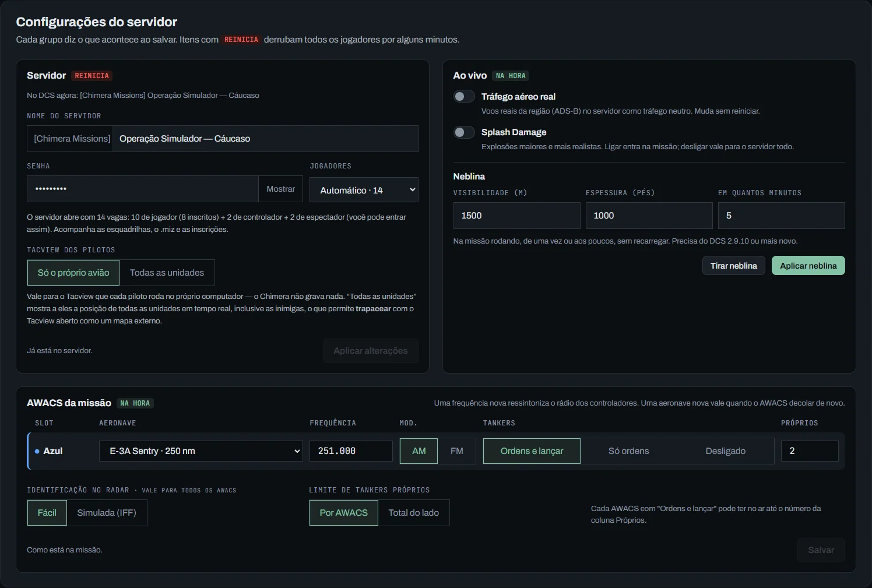Click the Neblina section heading
The width and height of the screenshot is (872, 588).
pyautogui.click(x=469, y=177)
